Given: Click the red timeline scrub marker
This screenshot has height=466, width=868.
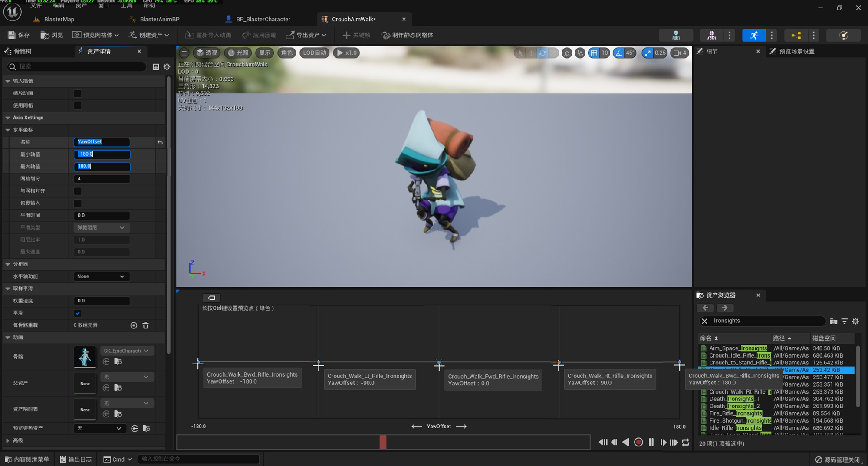Looking at the screenshot, I should coord(383,442).
